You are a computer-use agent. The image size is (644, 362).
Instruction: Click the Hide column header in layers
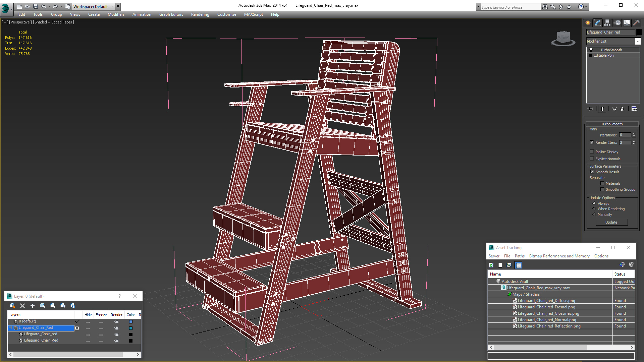pos(88,315)
